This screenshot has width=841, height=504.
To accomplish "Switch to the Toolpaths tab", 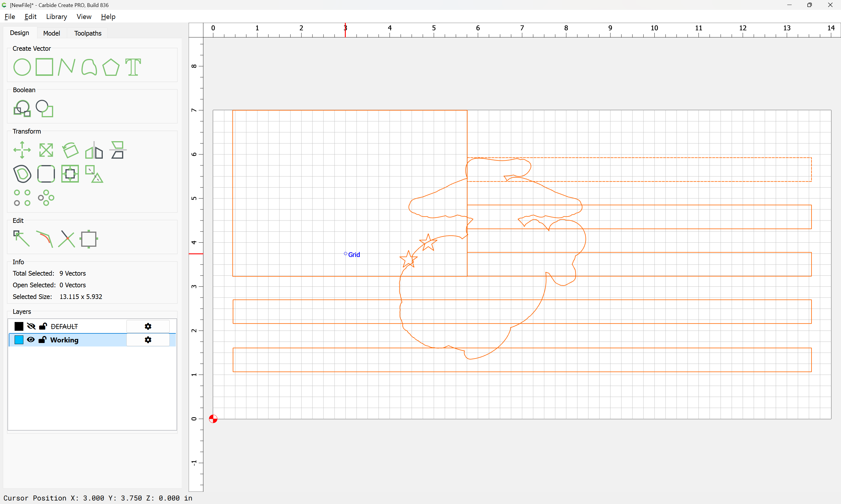I will (88, 33).
